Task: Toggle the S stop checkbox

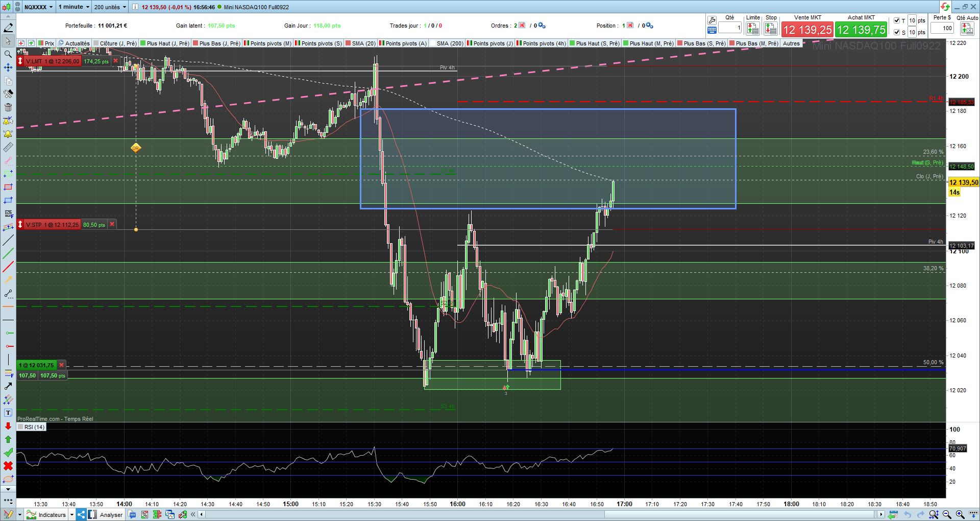Action: coord(897,32)
